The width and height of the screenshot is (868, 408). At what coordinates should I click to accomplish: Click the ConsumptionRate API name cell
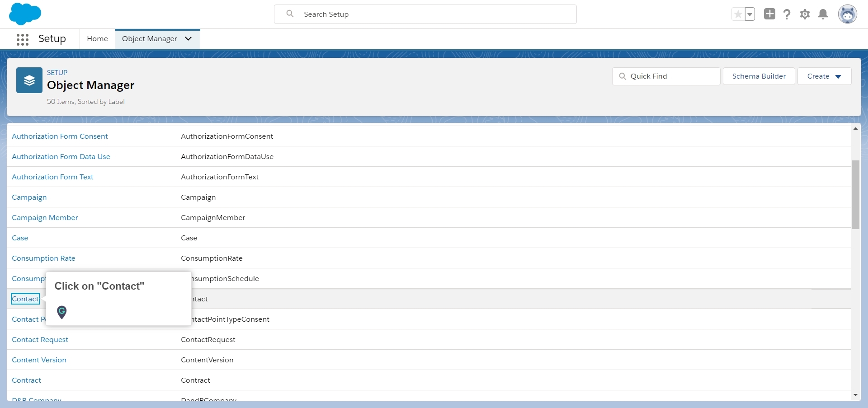click(212, 258)
